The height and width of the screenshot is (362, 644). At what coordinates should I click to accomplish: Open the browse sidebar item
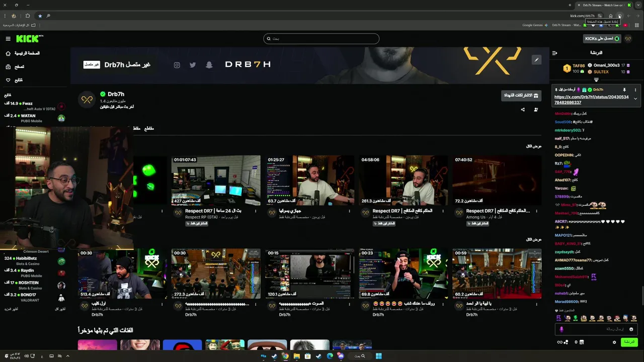coord(15,66)
